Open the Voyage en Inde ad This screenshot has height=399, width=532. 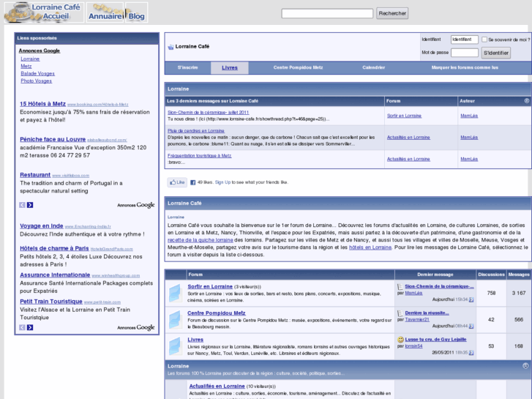click(x=42, y=225)
